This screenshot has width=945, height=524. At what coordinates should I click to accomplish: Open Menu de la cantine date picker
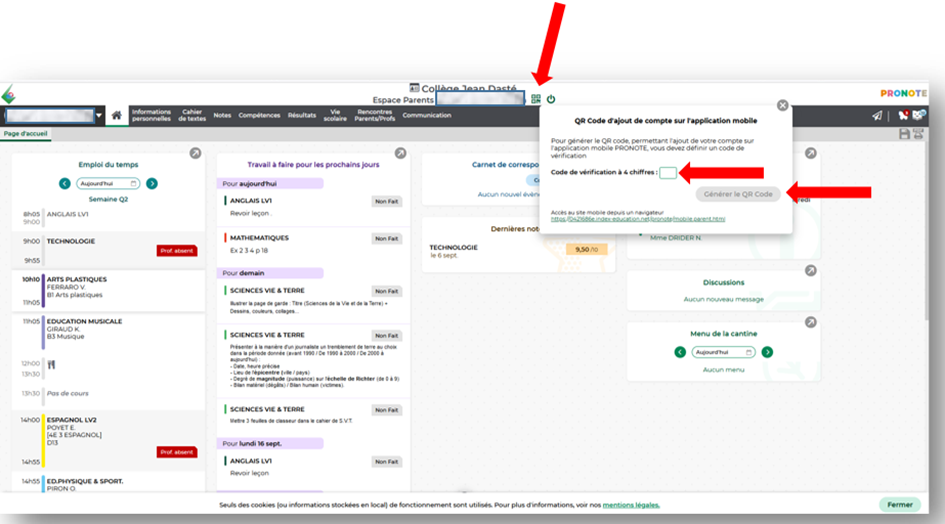coord(723,352)
